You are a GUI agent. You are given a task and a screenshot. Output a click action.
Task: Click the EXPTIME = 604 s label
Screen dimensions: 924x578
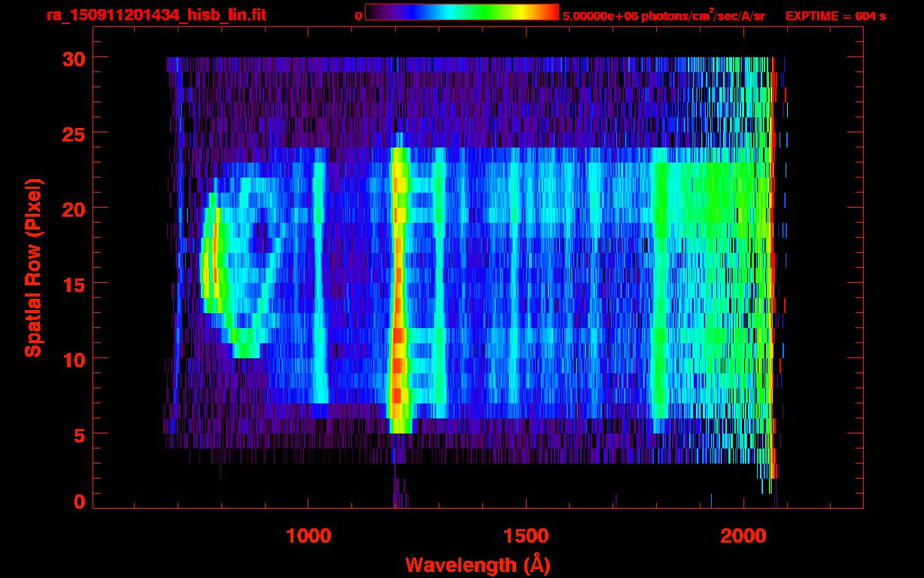835,16
